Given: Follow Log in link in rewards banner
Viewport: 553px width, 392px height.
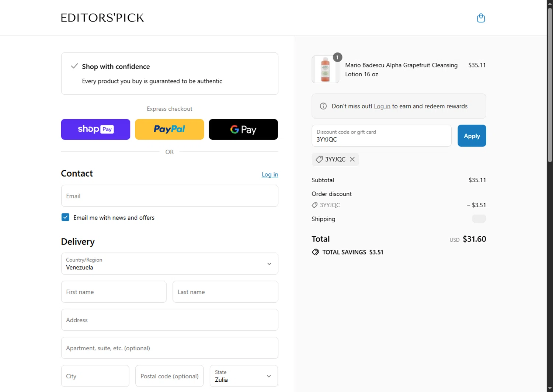Looking at the screenshot, I should 382,106.
